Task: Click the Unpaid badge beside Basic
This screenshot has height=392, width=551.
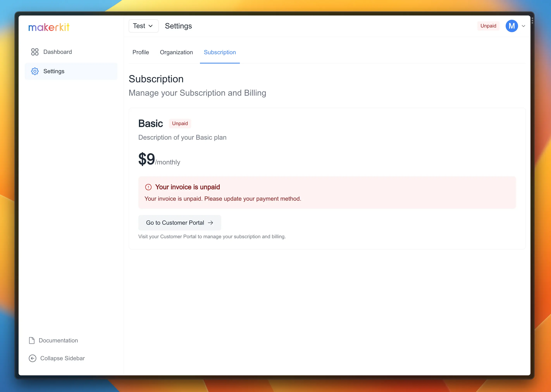Action: [x=180, y=123]
